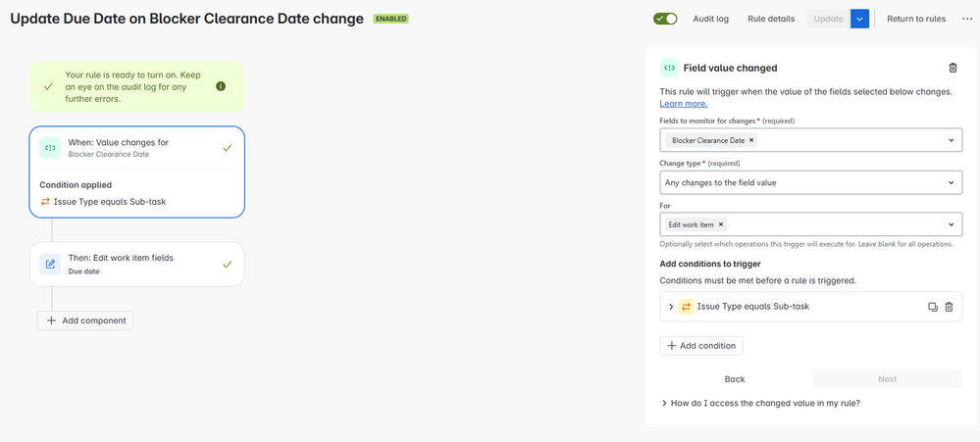Click the Add condition button

(701, 346)
